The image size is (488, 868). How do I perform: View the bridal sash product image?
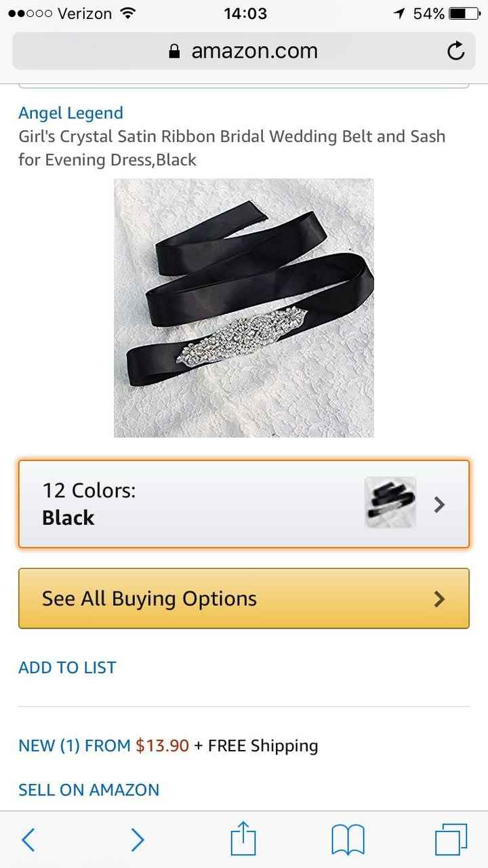pyautogui.click(x=243, y=307)
